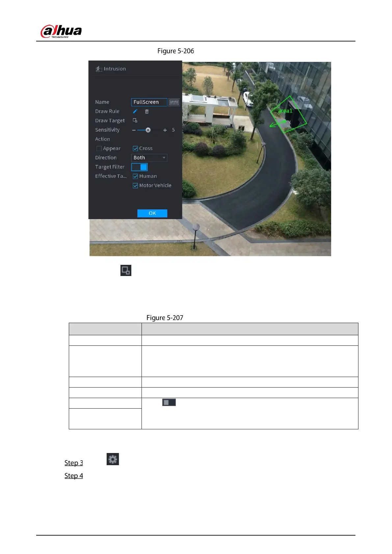
Task: Click the Name field containing FullScreen
Action: (x=149, y=102)
